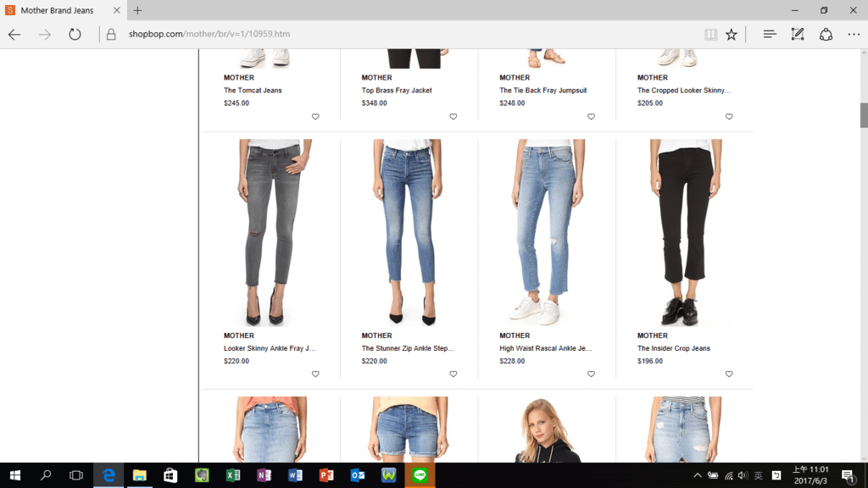Click the $196.00 price text

click(650, 361)
